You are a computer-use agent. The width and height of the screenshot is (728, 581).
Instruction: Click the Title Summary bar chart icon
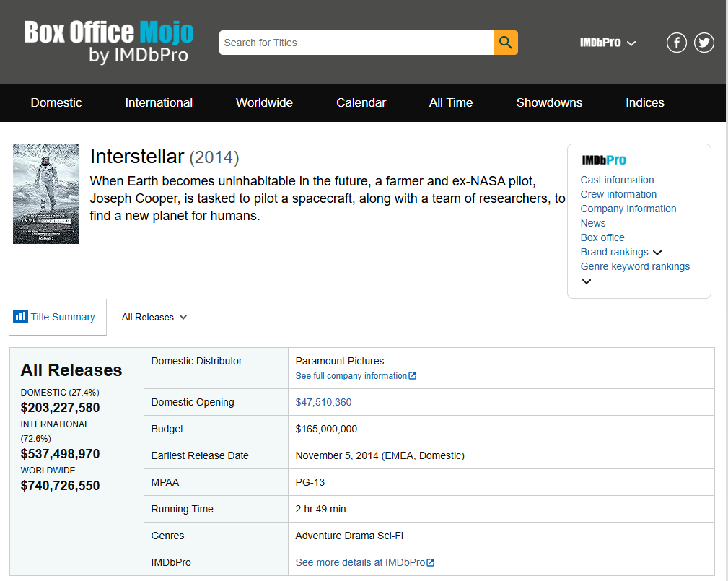pyautogui.click(x=20, y=316)
